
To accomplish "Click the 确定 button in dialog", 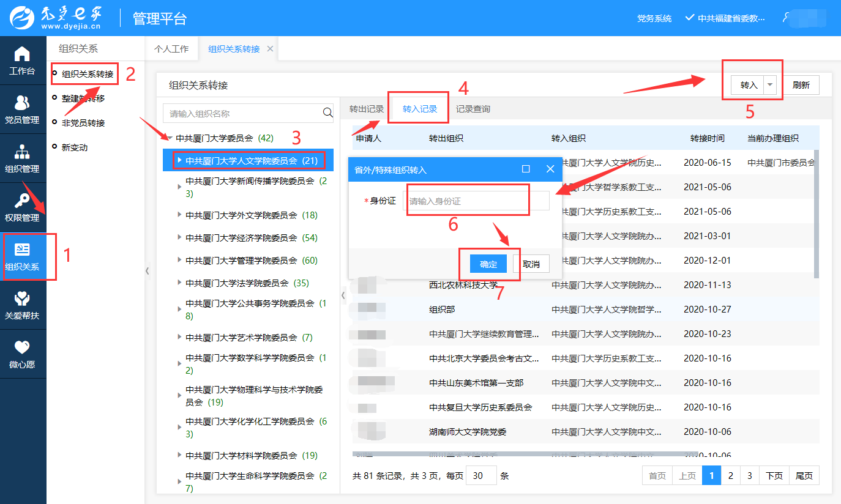I will coord(488,264).
